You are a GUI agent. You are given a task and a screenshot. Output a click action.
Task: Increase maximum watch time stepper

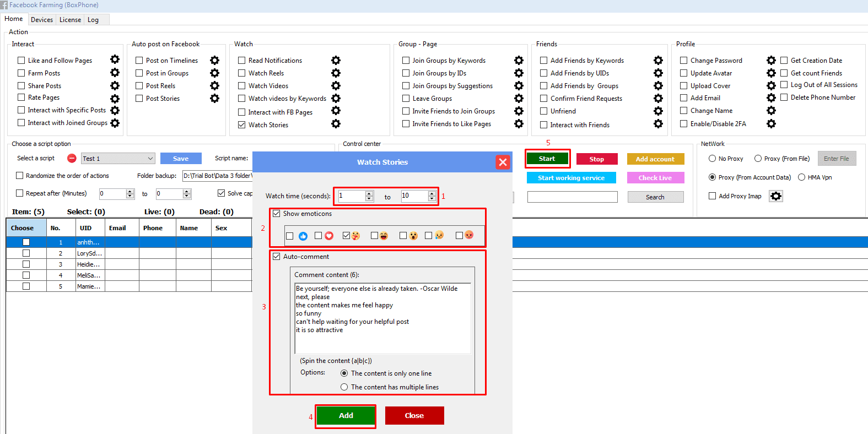(x=432, y=193)
